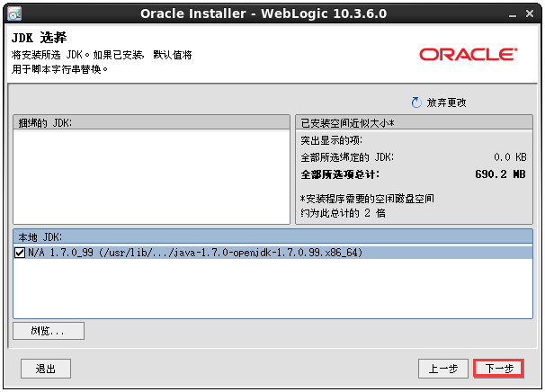Viewport: 545px width, 392px height.
Task: Close the Oracle Installer window
Action: pyautogui.click(x=530, y=13)
